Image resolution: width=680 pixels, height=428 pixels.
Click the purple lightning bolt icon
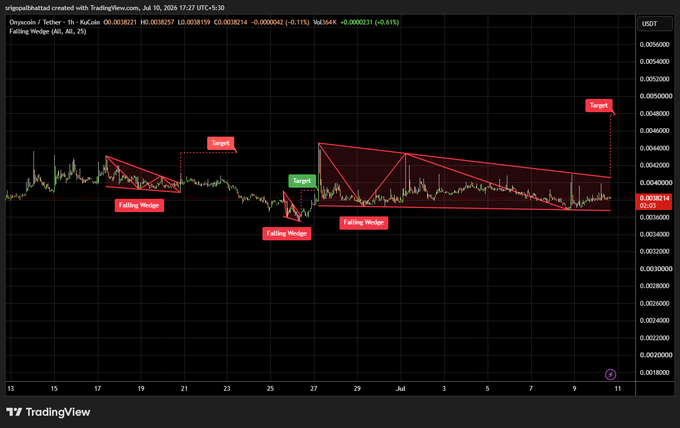point(610,374)
